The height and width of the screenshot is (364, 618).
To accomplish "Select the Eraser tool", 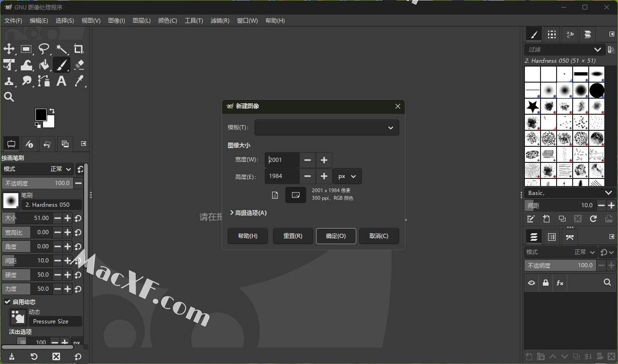I will click(79, 65).
